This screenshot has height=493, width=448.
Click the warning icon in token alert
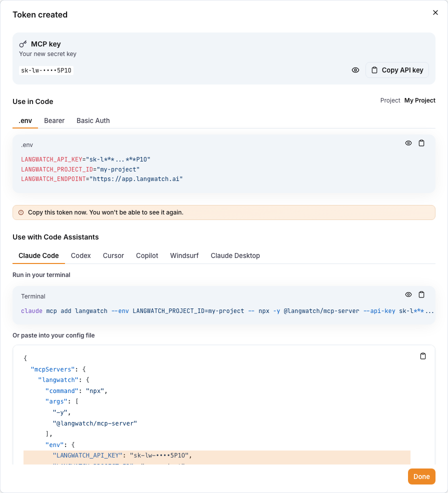coord(21,212)
